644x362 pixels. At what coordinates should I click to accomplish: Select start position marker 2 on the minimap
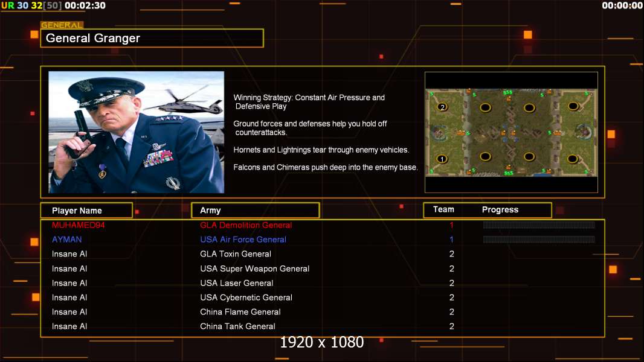tap(442, 107)
